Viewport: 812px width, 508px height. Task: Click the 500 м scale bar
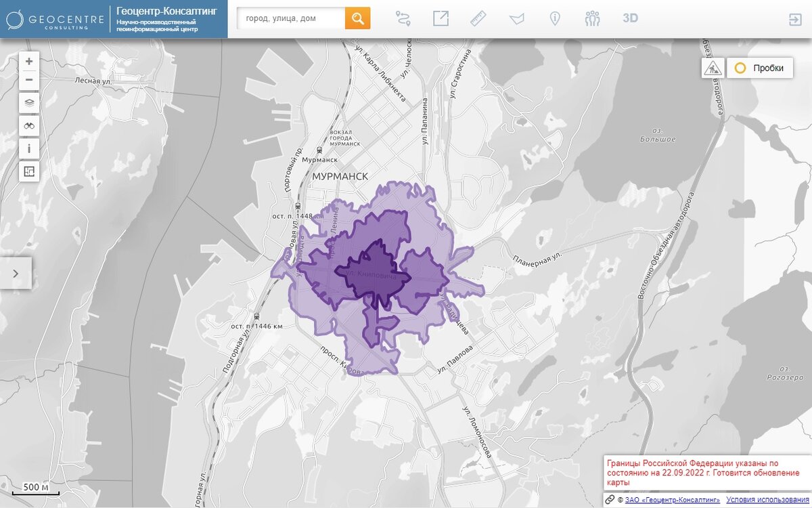37,488
